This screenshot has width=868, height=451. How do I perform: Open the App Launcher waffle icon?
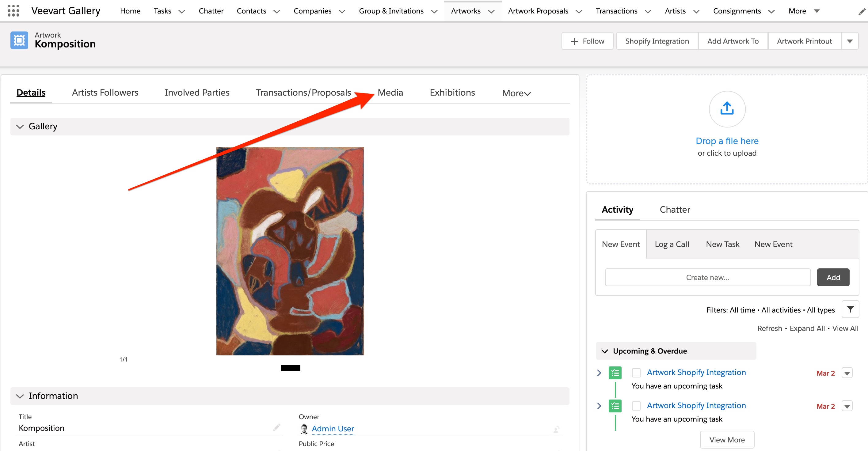pos(14,10)
